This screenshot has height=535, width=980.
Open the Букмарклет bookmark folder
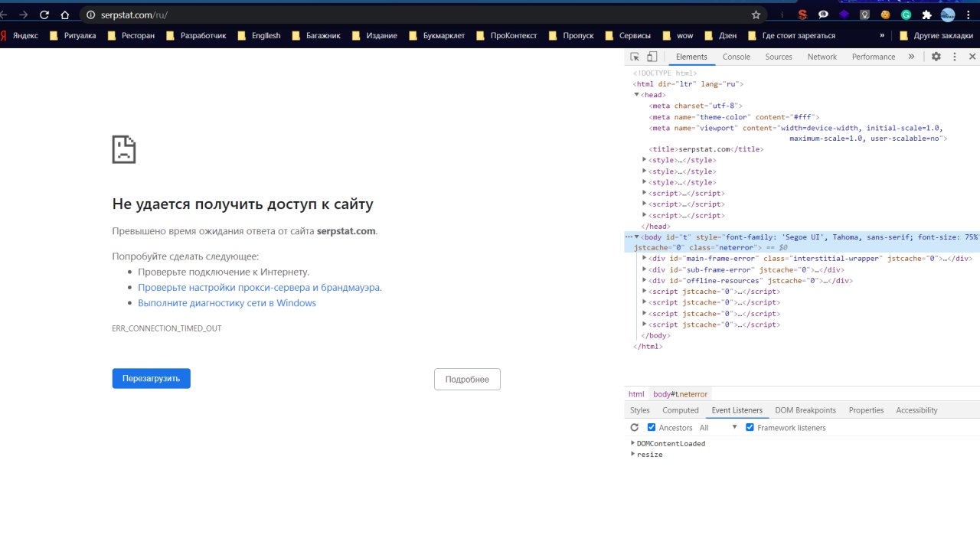tap(438, 35)
